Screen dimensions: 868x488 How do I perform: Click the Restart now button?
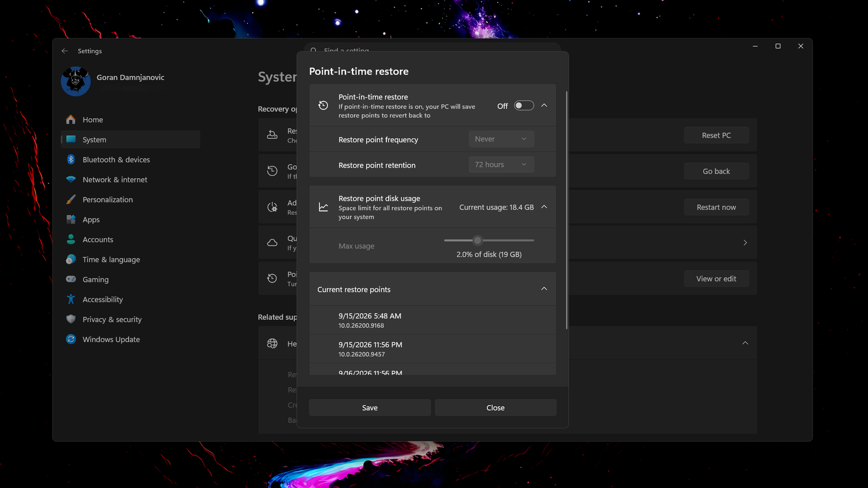click(x=716, y=207)
